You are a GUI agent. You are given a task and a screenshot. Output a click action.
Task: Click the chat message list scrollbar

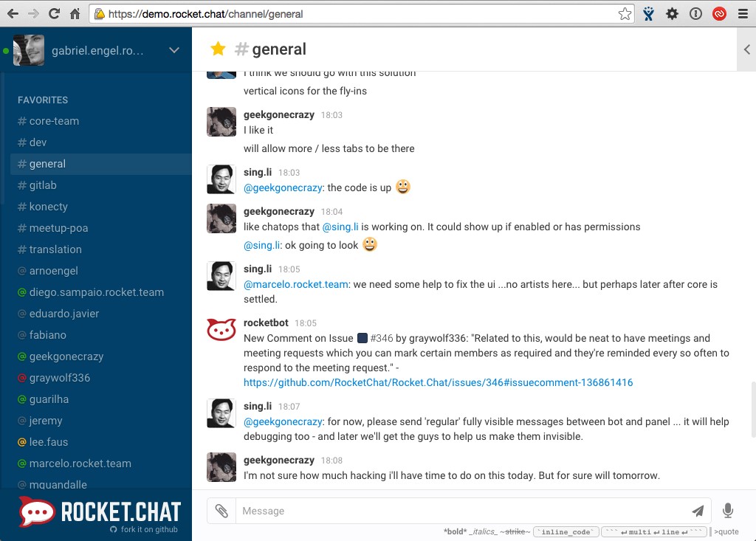[752, 409]
